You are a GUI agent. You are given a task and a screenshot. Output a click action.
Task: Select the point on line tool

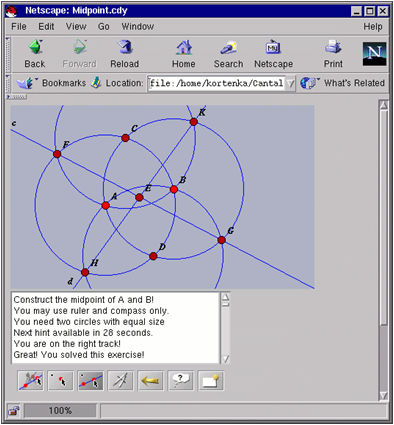pos(91,381)
